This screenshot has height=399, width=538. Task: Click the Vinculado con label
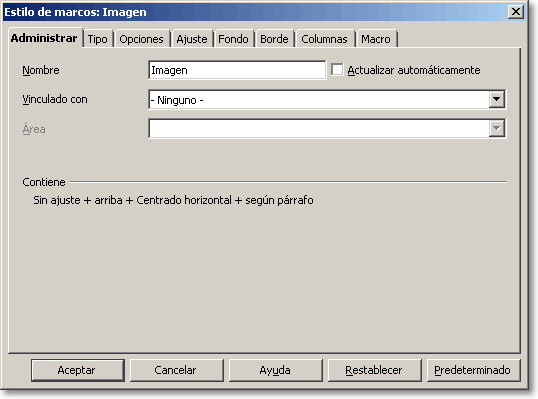55,99
